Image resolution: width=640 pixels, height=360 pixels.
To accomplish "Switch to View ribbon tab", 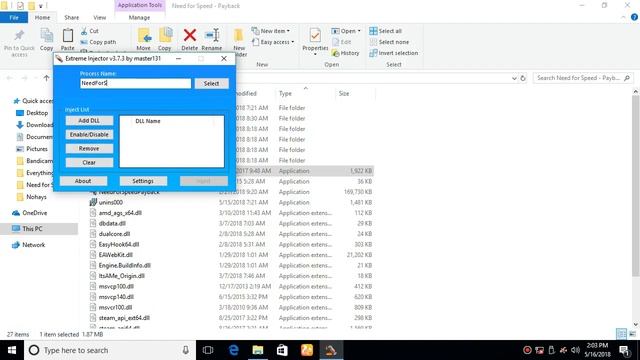I will pos(100,18).
